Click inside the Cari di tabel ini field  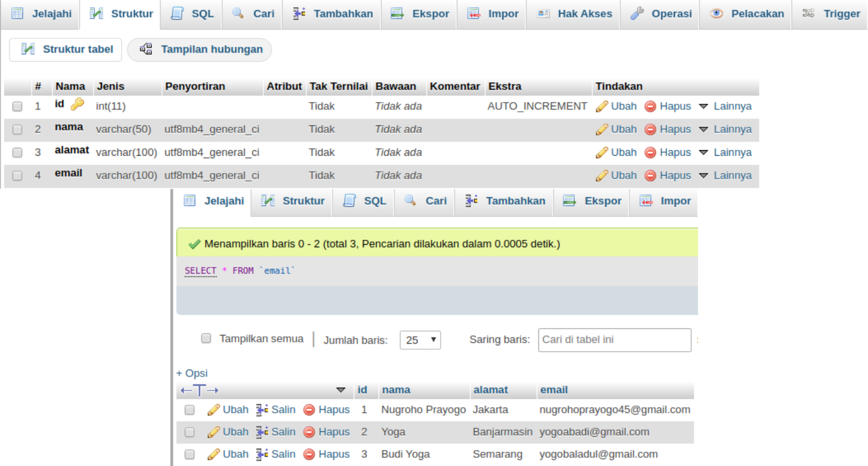coord(614,339)
